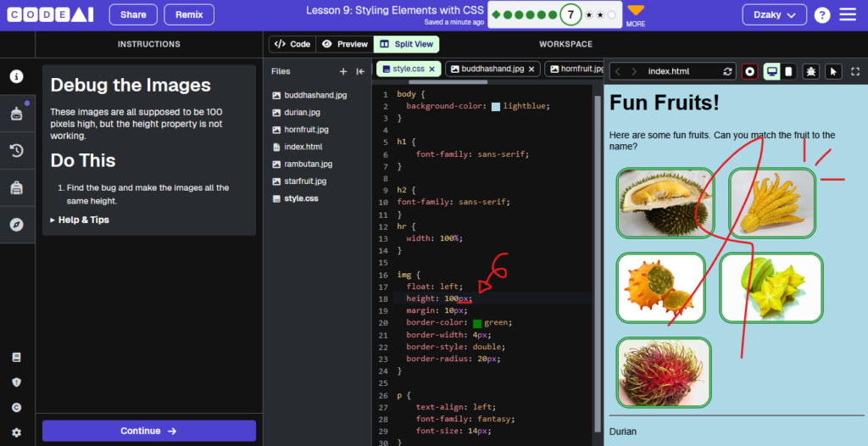868x446 pixels.
Task: Click the green color swatch in border-color
Action: tap(477, 323)
